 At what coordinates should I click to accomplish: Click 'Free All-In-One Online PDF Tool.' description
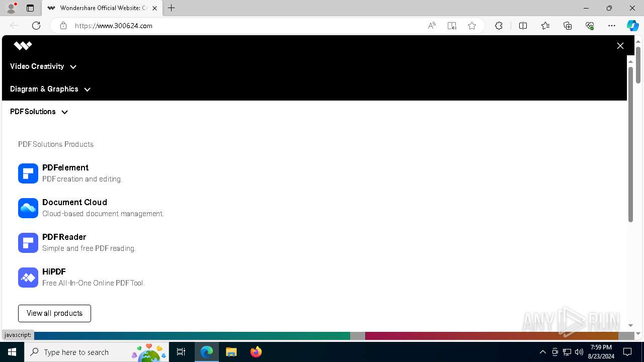coord(94,283)
